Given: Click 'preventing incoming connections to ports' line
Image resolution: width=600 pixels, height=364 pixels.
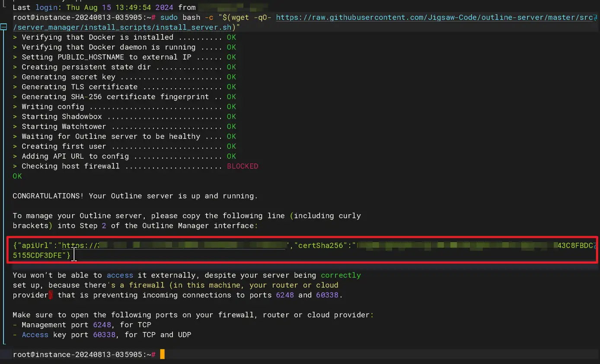Looking at the screenshot, I should tap(178, 295).
